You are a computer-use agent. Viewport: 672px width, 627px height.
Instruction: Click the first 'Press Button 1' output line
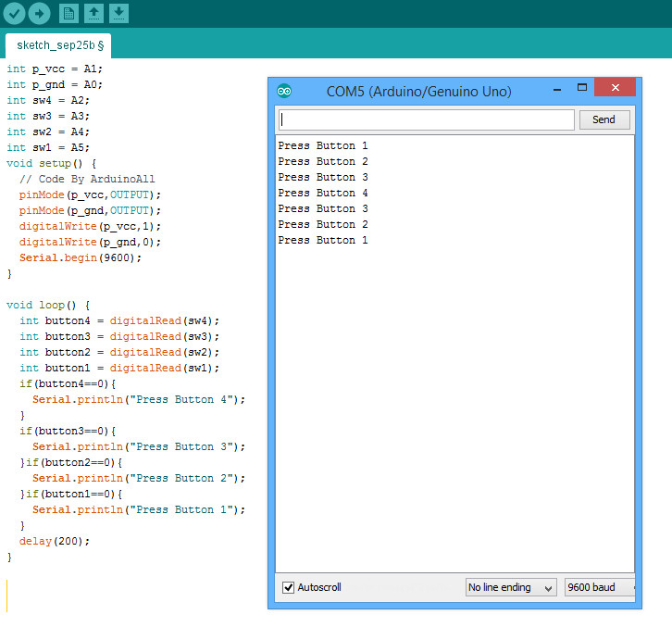coord(323,145)
